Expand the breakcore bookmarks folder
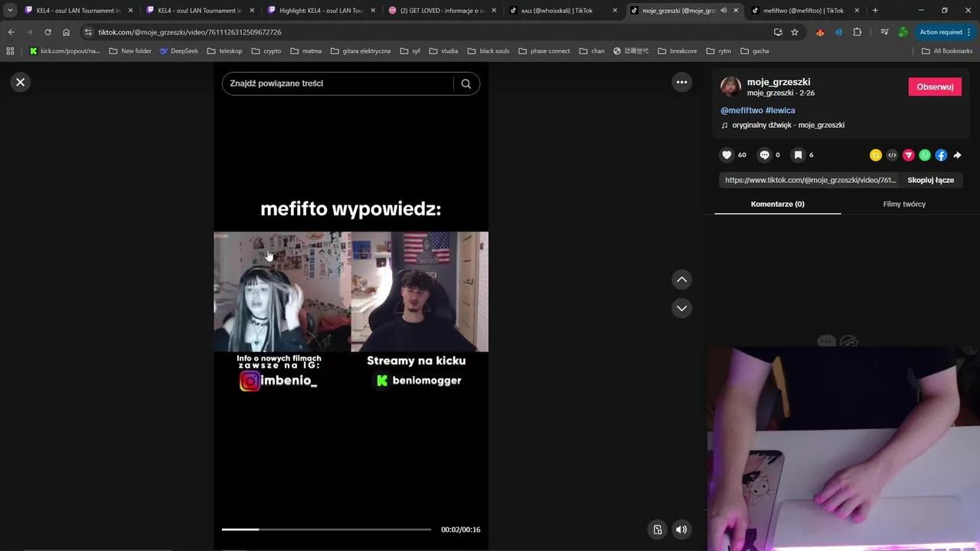 tap(677, 51)
